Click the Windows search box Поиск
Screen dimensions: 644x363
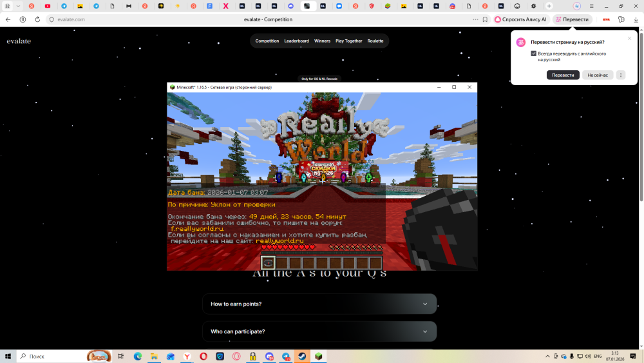pos(64,357)
